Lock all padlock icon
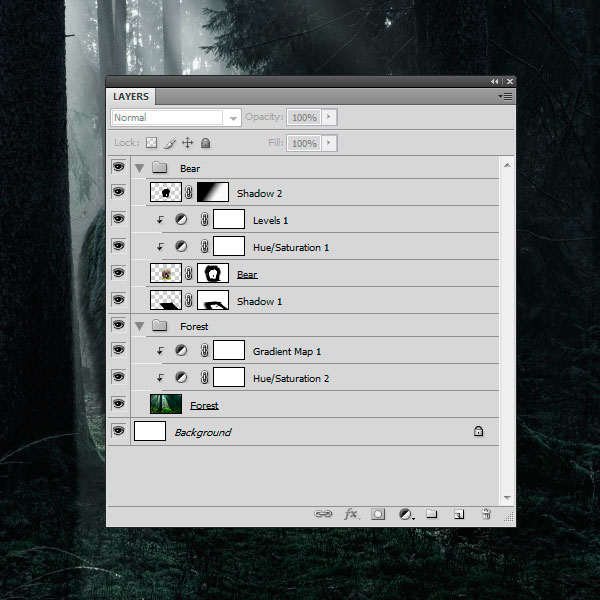 (205, 143)
